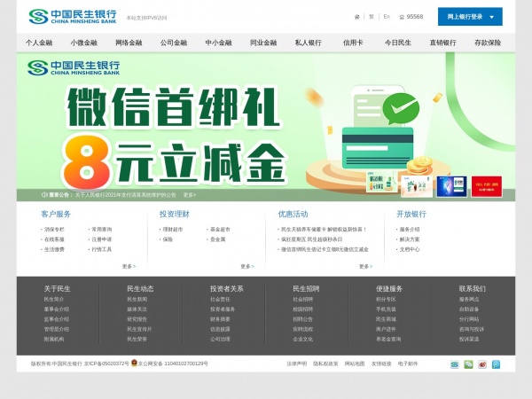The width and height of the screenshot is (532, 399).
Task: Expand 更多 under 客户服务 section
Action: (x=129, y=266)
